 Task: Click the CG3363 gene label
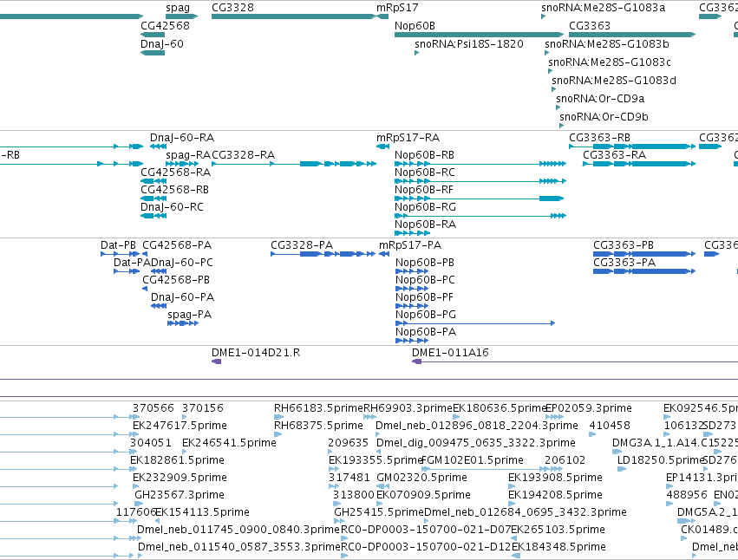pyautogui.click(x=590, y=25)
